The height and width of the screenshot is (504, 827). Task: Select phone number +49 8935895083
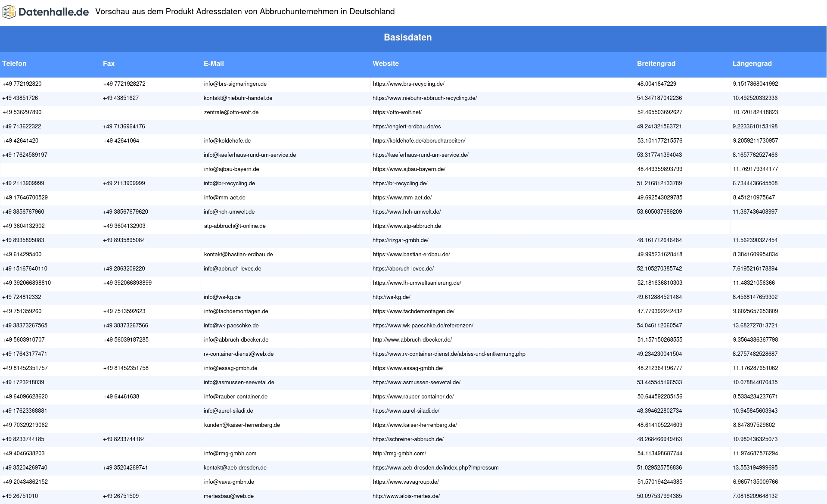click(23, 240)
